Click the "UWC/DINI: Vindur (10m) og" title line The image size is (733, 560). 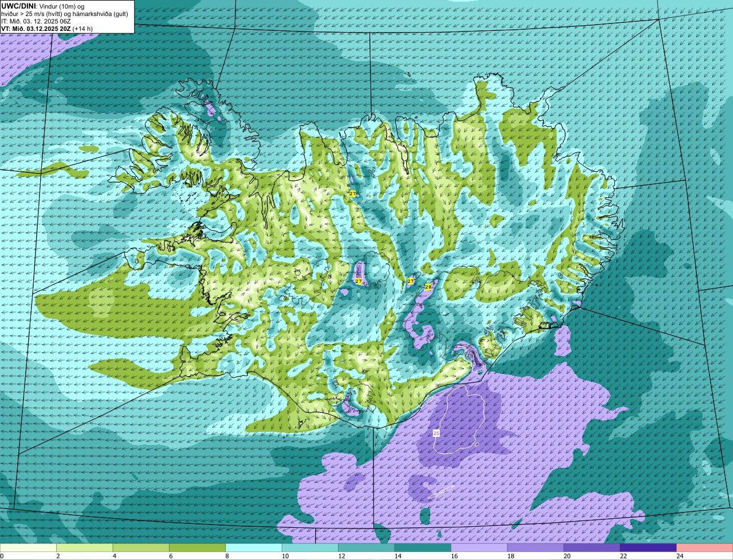coord(43,6)
